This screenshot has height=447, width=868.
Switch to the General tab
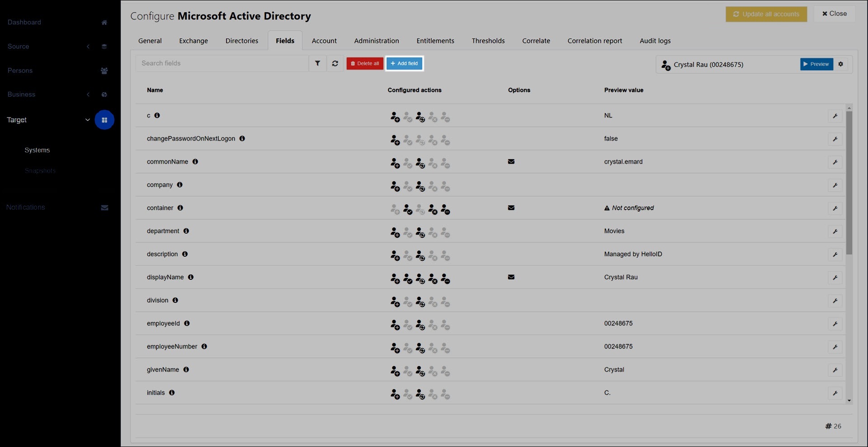click(x=150, y=41)
